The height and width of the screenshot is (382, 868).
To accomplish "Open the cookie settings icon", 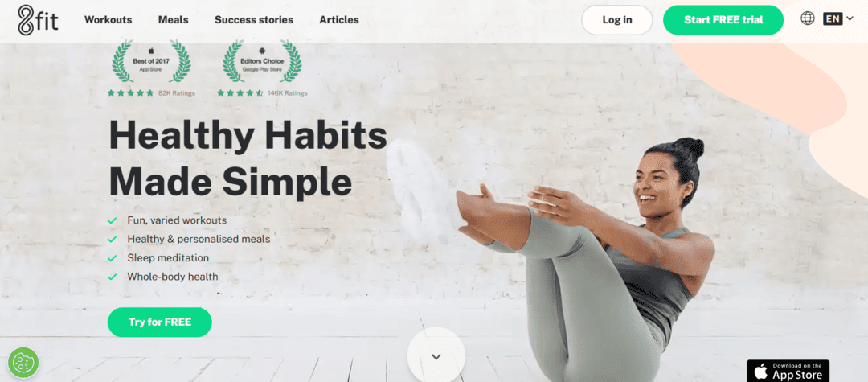I will (23, 363).
